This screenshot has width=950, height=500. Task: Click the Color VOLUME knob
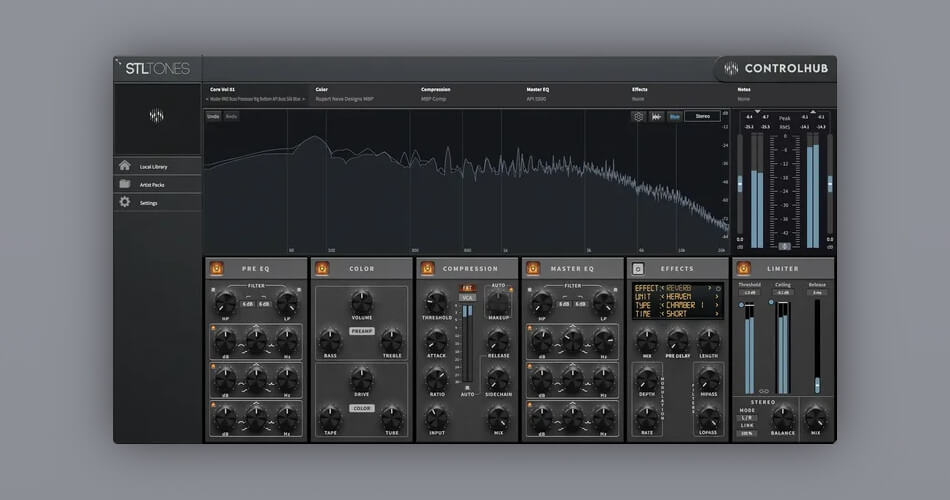click(x=362, y=301)
